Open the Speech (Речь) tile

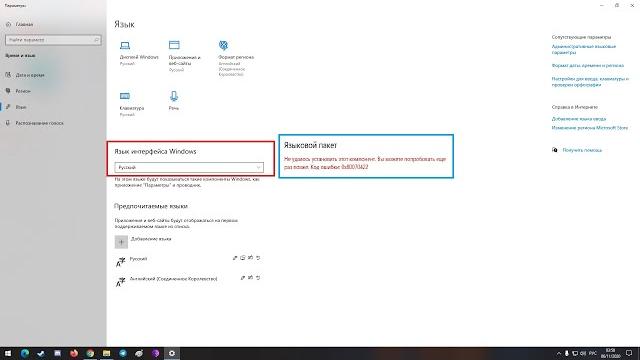coord(174,100)
